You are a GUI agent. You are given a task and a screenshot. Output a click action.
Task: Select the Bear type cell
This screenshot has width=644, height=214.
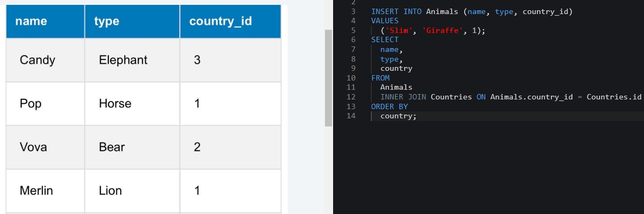(x=132, y=147)
